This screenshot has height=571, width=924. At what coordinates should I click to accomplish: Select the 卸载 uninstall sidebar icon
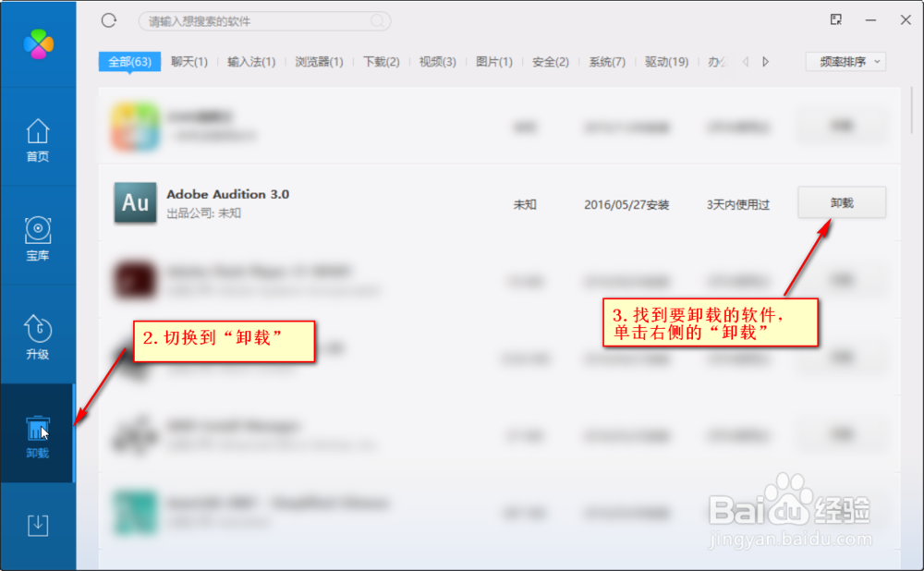point(38,432)
